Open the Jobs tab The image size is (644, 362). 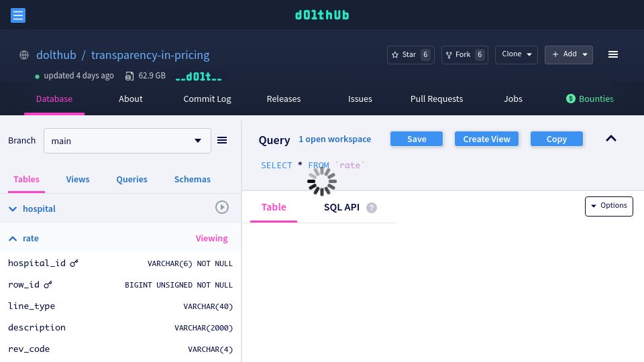pos(513,99)
